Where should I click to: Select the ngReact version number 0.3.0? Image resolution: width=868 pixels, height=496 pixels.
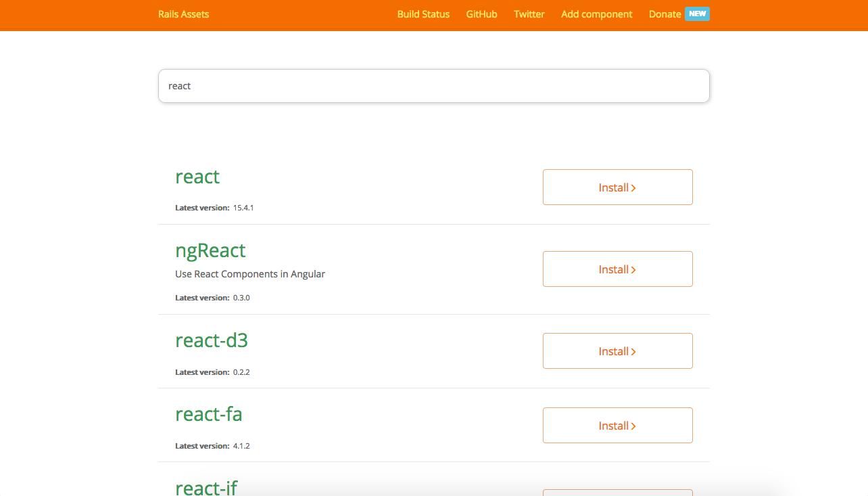click(241, 298)
